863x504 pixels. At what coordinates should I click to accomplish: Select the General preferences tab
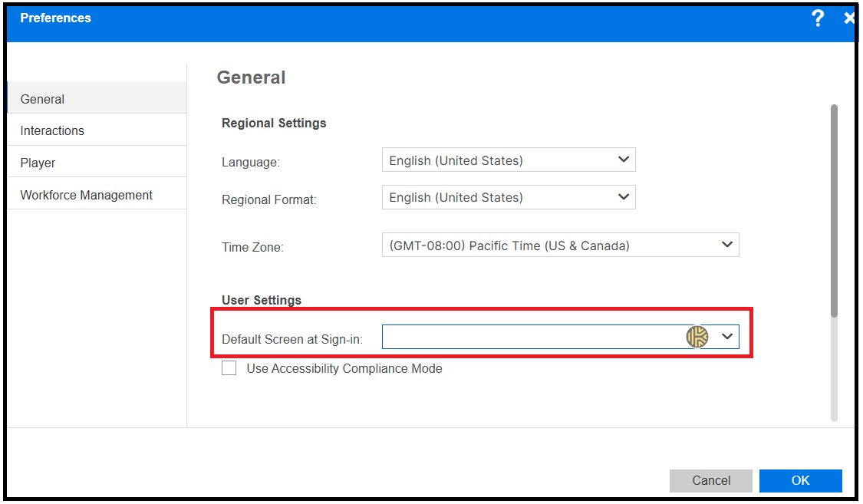(x=97, y=98)
